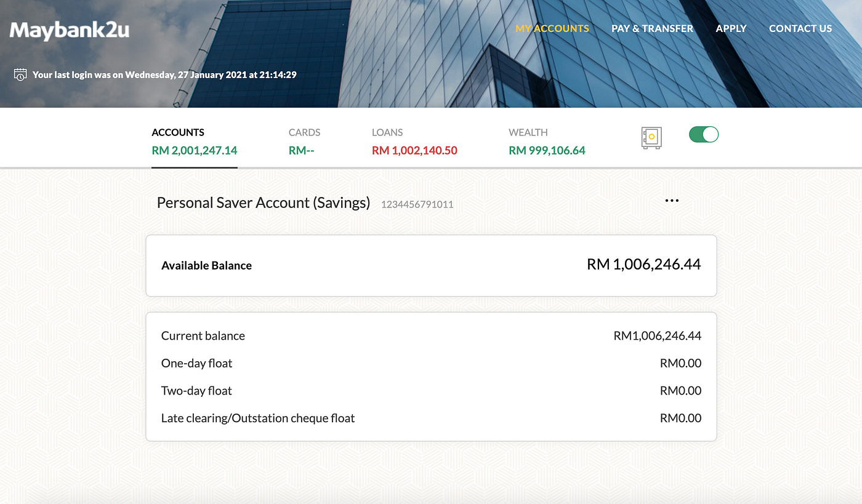Switch to the CARDS tab
Image resolution: width=862 pixels, height=504 pixels.
[304, 142]
